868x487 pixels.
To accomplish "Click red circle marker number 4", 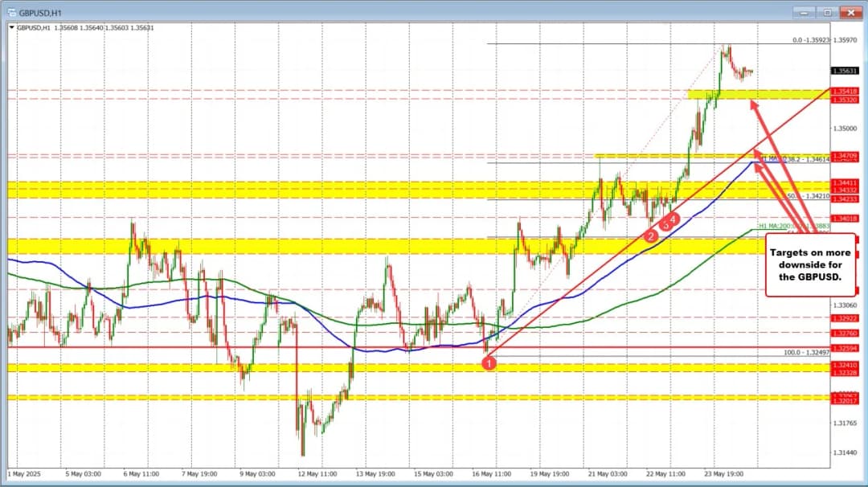I will point(674,219).
